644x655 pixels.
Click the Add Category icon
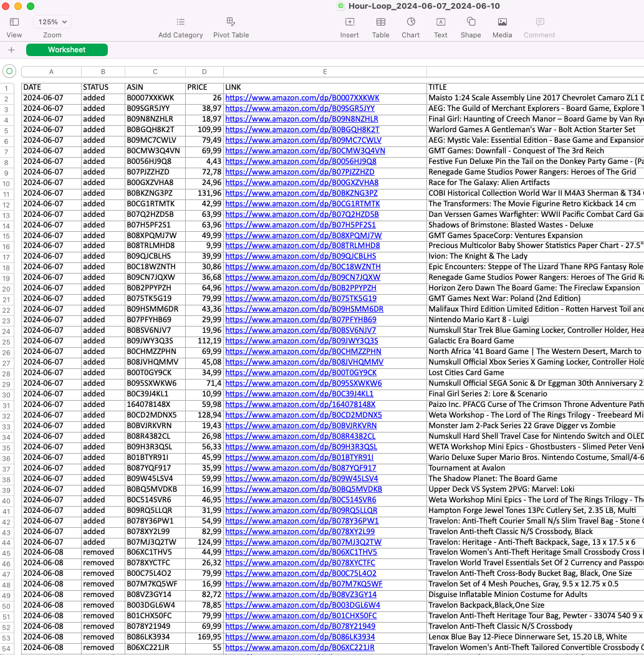point(180,21)
